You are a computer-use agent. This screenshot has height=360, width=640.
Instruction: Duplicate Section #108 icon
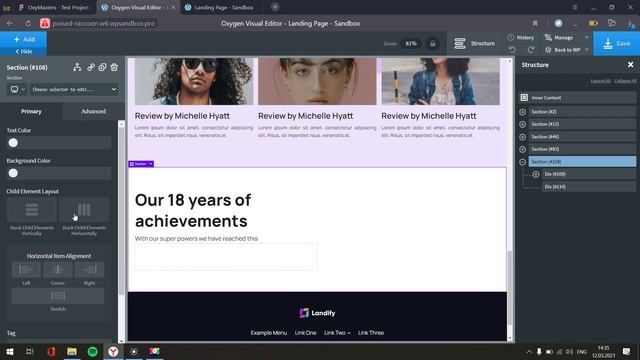click(102, 67)
